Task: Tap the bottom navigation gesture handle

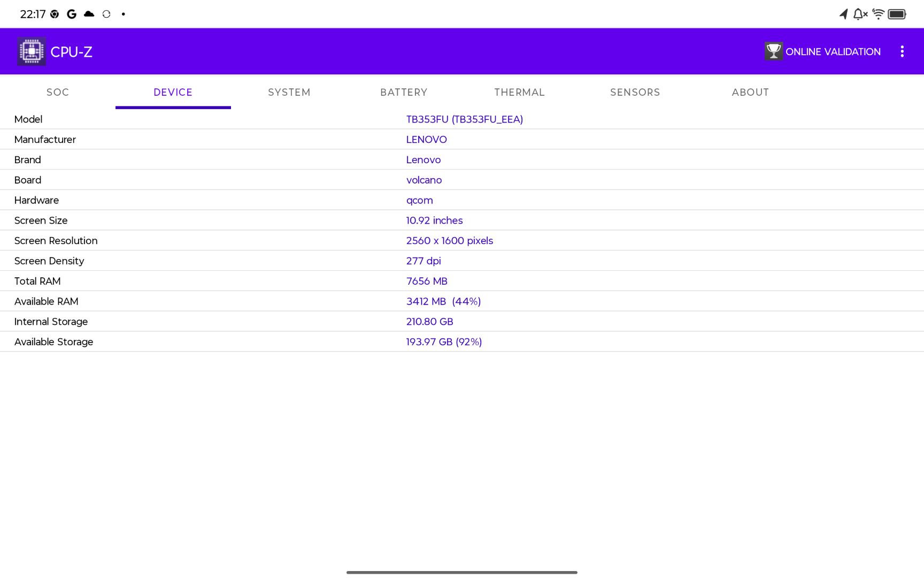Action: [x=462, y=572]
